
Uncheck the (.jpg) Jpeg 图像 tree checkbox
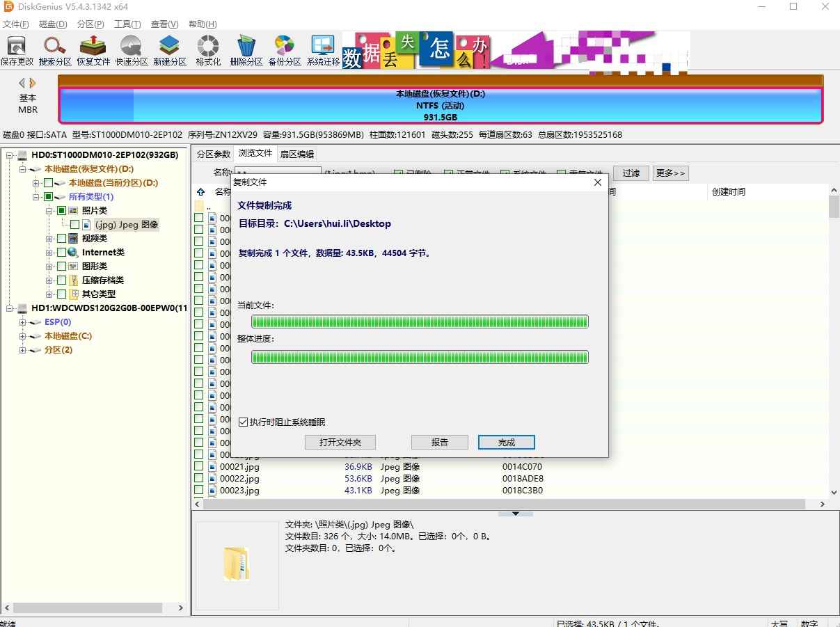(x=77, y=224)
